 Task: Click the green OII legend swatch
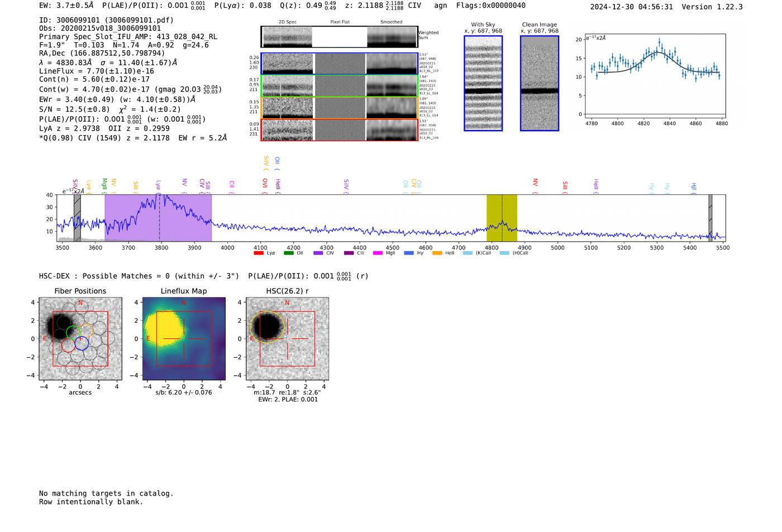[289, 253]
